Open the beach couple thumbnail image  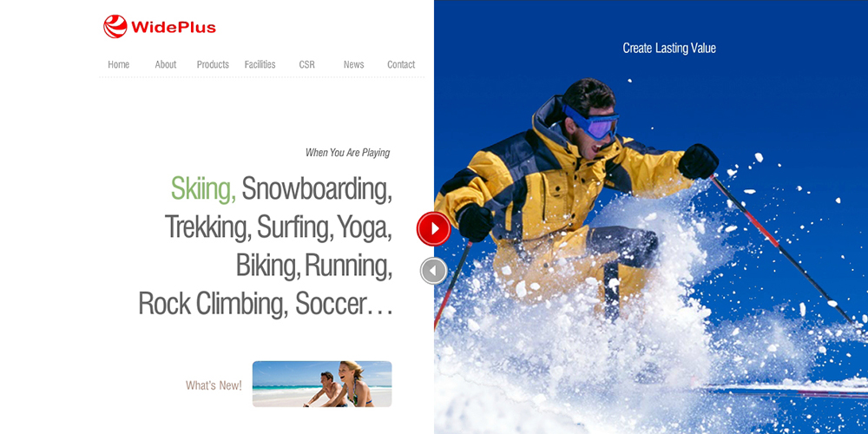pos(322,385)
